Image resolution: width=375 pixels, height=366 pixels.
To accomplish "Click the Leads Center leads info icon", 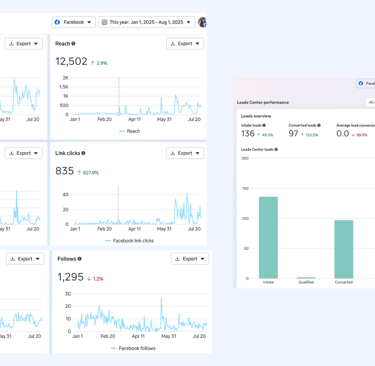I will 276,149.
